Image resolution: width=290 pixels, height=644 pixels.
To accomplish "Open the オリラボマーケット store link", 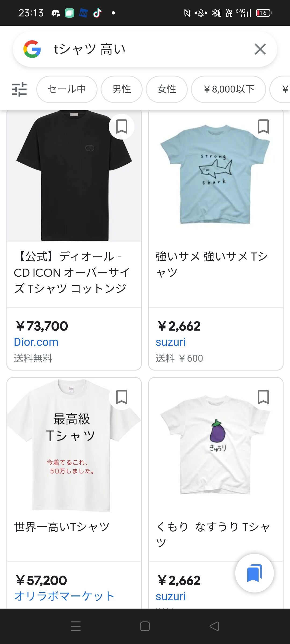I will pos(64,596).
